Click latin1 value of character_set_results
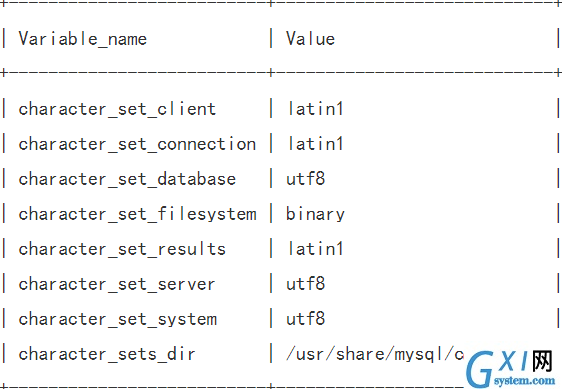The image size is (562, 389). click(315, 249)
